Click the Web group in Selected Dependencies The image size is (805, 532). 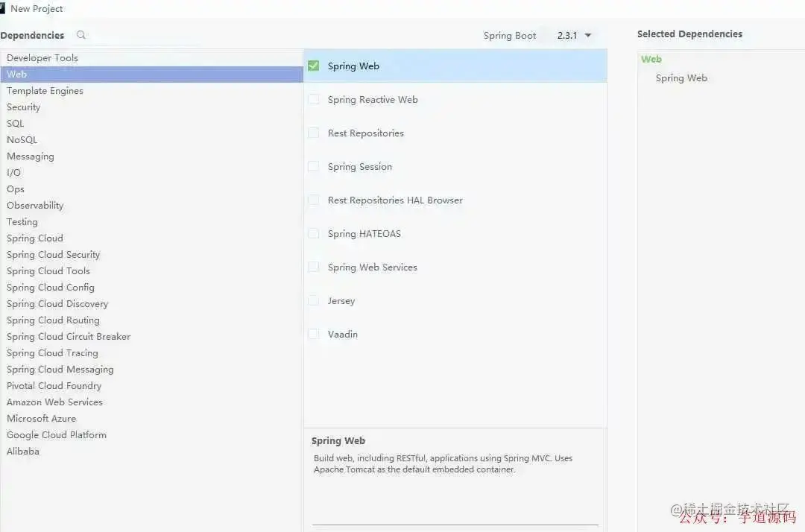[x=651, y=59]
